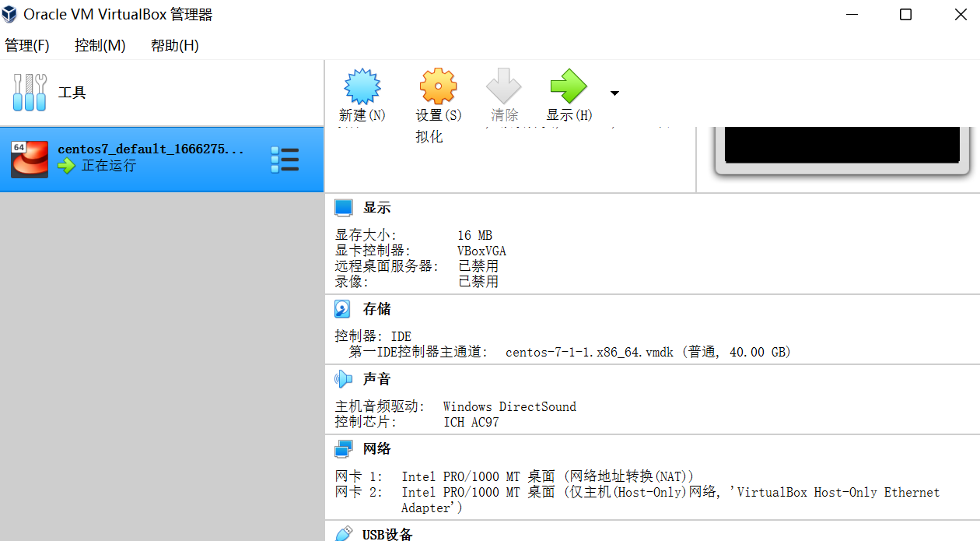The width and height of the screenshot is (980, 541).
Task: Click the 控制器: IDE storage line
Action: pyautogui.click(x=373, y=336)
